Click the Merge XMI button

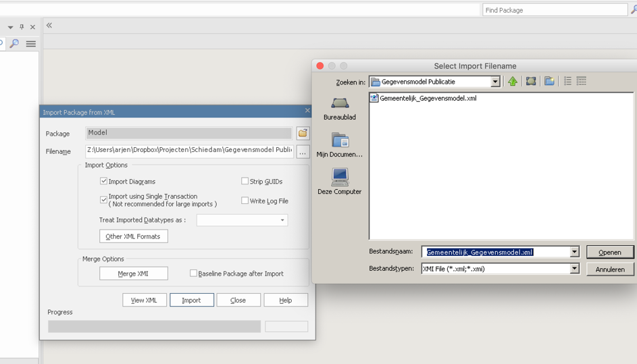coord(133,274)
